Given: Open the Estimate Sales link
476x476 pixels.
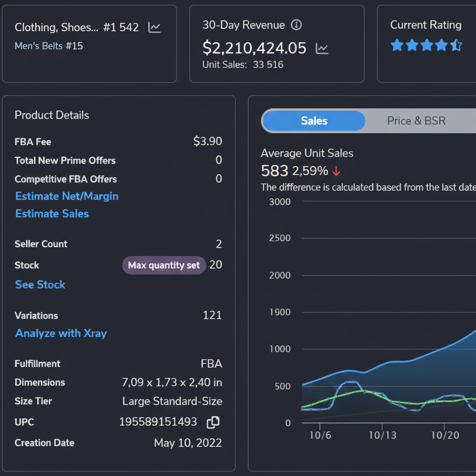Looking at the screenshot, I should pos(52,214).
